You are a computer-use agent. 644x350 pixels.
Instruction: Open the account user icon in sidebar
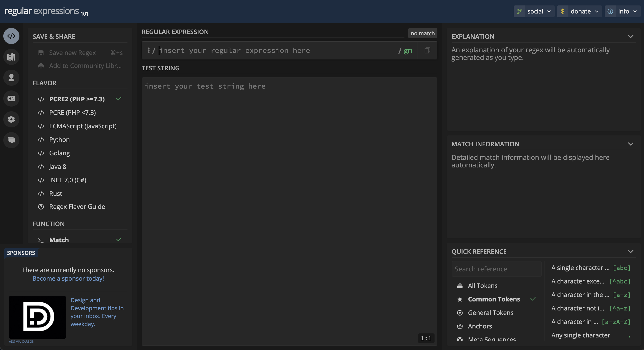pos(11,78)
